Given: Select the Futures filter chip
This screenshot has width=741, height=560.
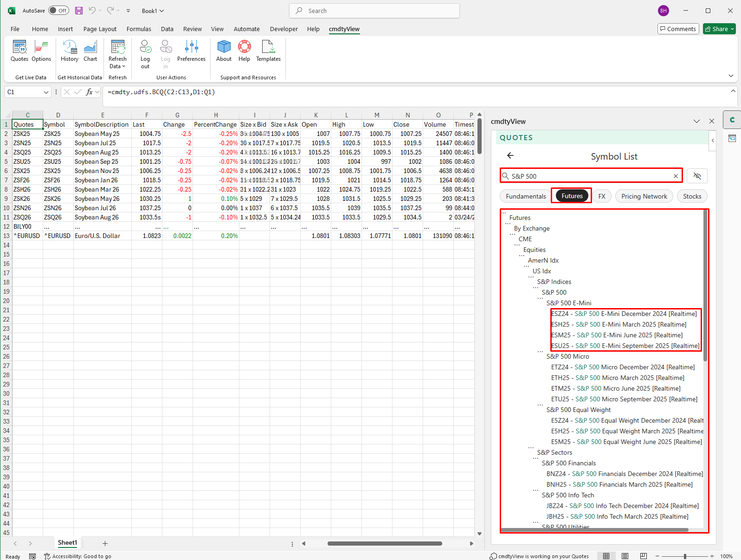Looking at the screenshot, I should click(x=572, y=196).
